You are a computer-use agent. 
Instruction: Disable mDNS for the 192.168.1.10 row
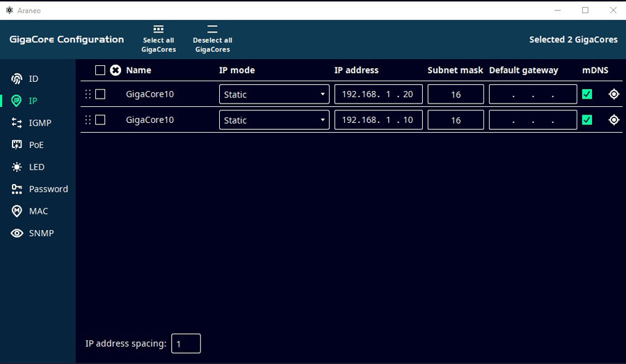coord(587,119)
